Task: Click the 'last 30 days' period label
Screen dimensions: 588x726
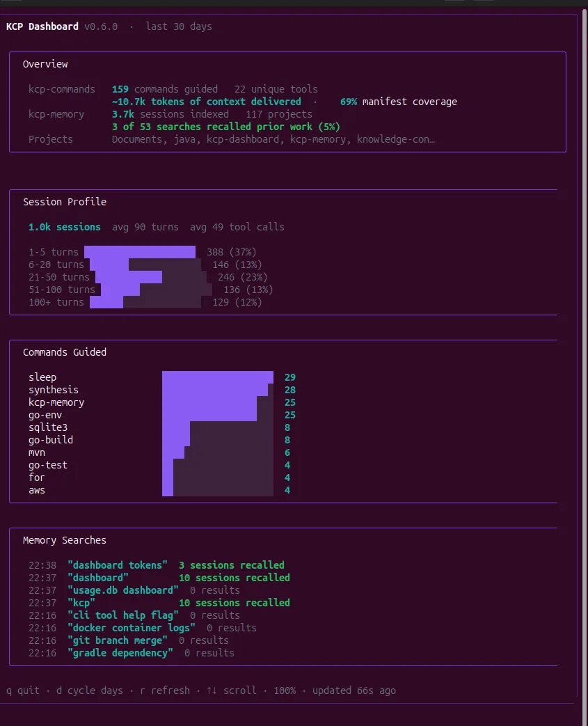Action: pyautogui.click(x=179, y=26)
